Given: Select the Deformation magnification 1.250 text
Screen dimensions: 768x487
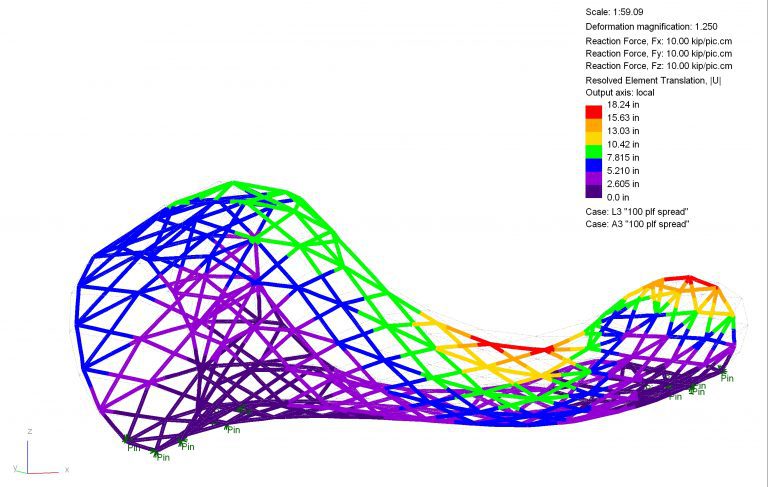Looking at the screenshot, I should (x=651, y=26).
